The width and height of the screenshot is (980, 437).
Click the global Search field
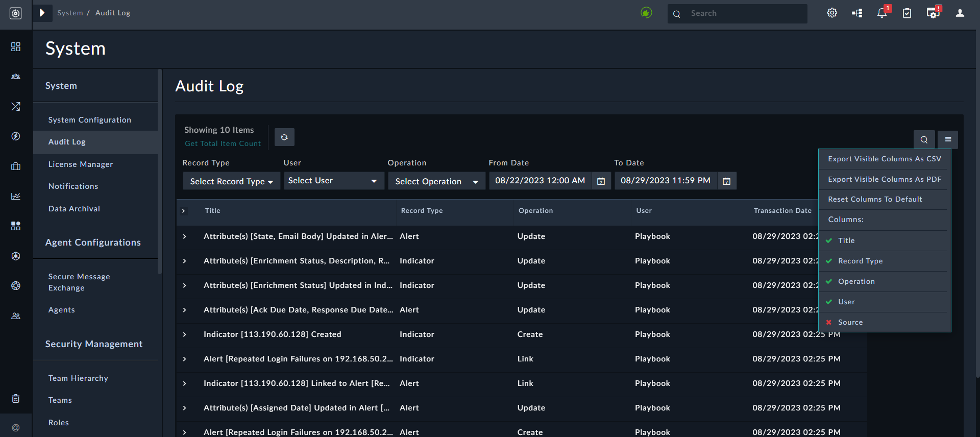pyautogui.click(x=737, y=14)
